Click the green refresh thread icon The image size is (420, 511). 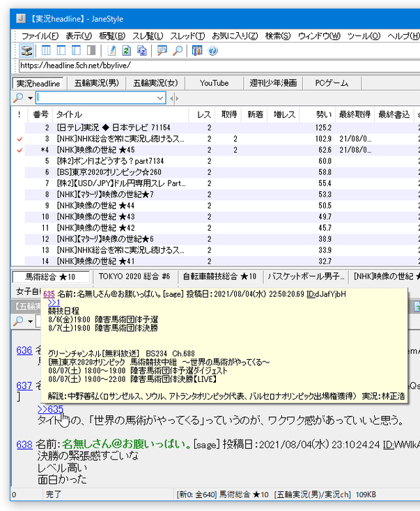(x=126, y=50)
